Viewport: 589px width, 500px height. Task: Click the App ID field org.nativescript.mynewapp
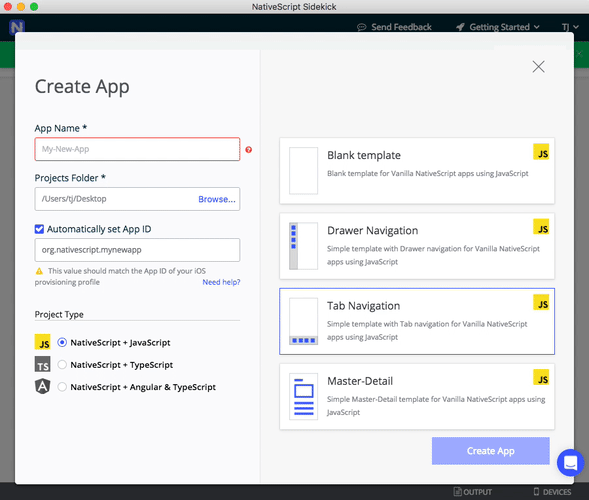click(x=137, y=250)
